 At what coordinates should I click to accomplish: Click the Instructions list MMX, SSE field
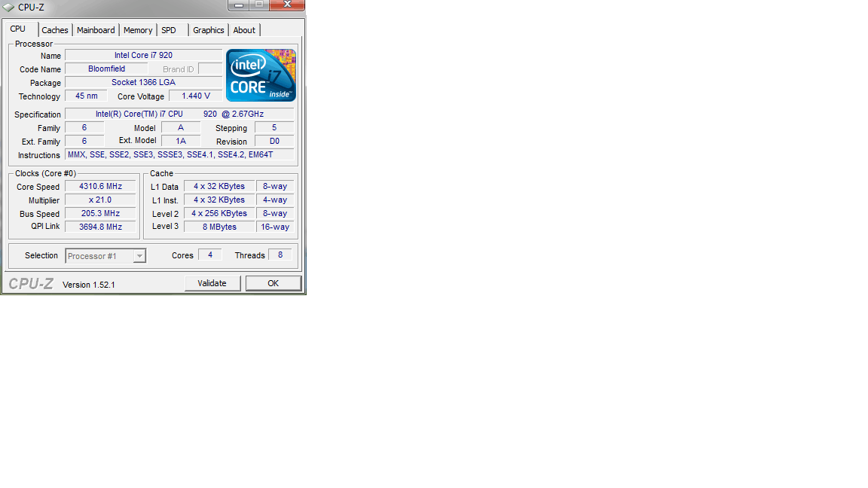coord(179,154)
